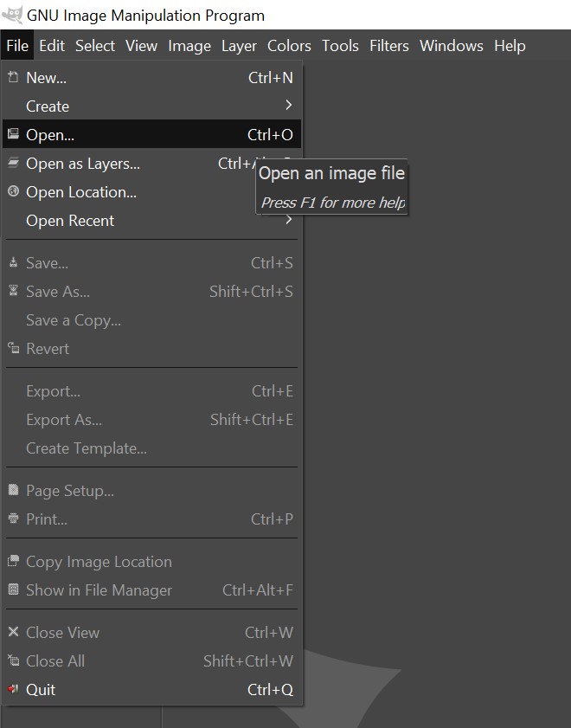The image size is (571, 728).
Task: Click the Ctrl+N shortcut text
Action: [271, 78]
